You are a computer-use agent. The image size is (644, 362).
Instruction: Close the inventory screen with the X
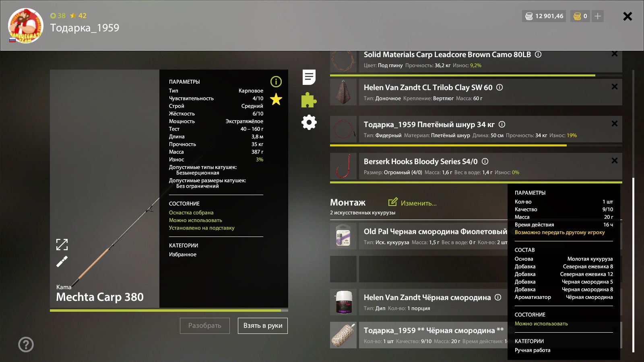(x=627, y=16)
